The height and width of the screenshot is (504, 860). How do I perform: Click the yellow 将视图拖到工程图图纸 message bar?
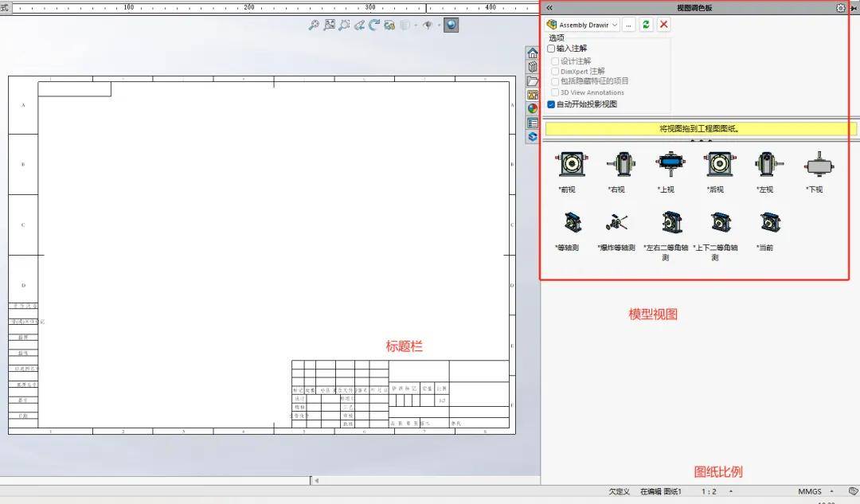pyautogui.click(x=701, y=129)
